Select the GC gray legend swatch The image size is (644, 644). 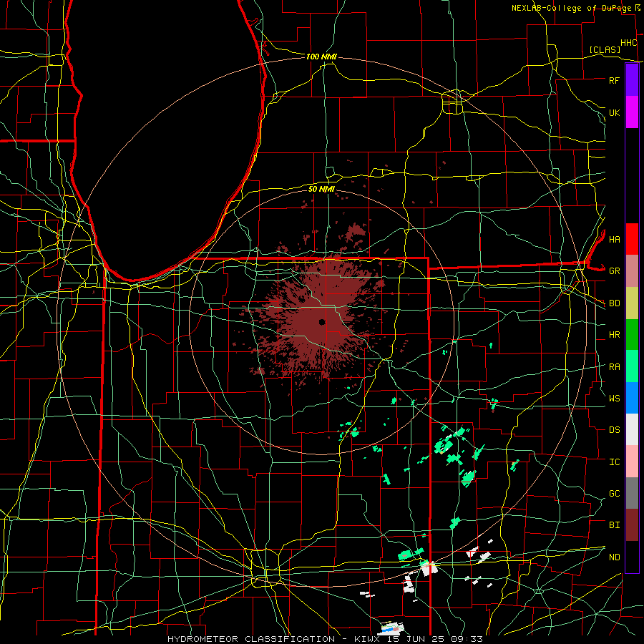pos(632,493)
